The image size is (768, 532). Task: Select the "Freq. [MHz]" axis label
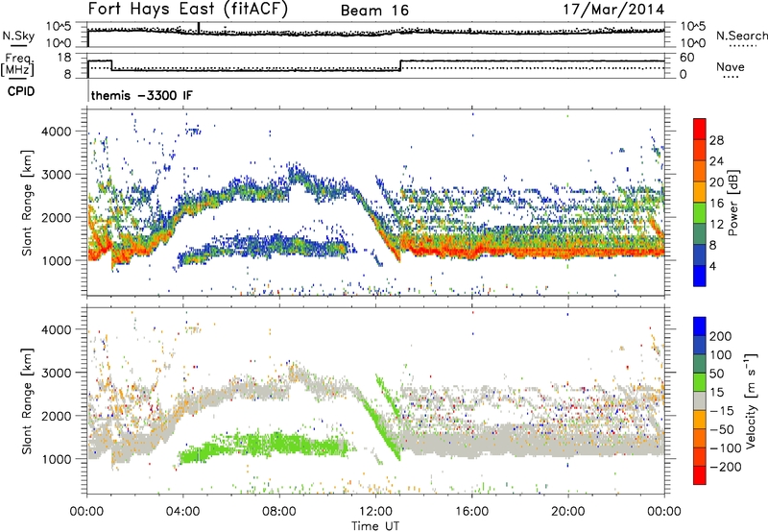pos(17,65)
